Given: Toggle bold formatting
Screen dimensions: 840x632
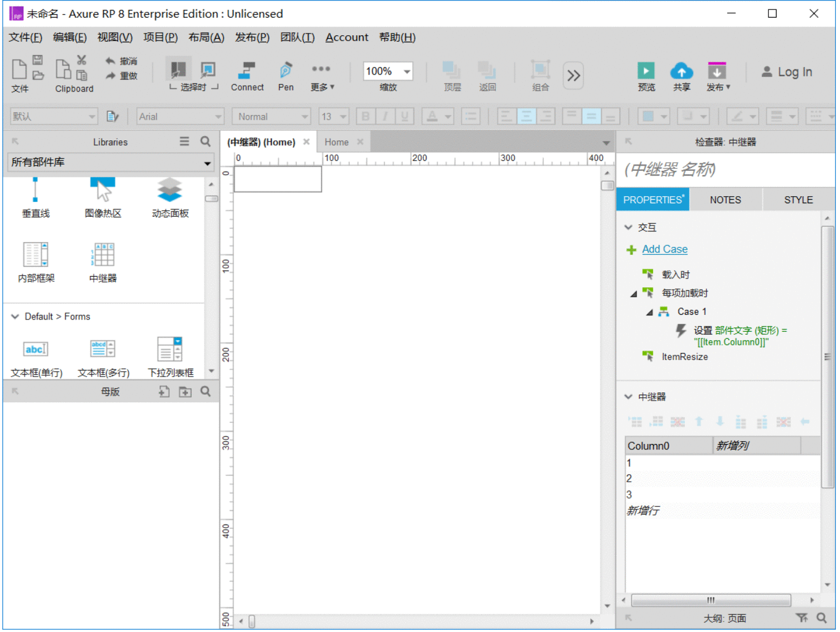Looking at the screenshot, I should [365, 116].
